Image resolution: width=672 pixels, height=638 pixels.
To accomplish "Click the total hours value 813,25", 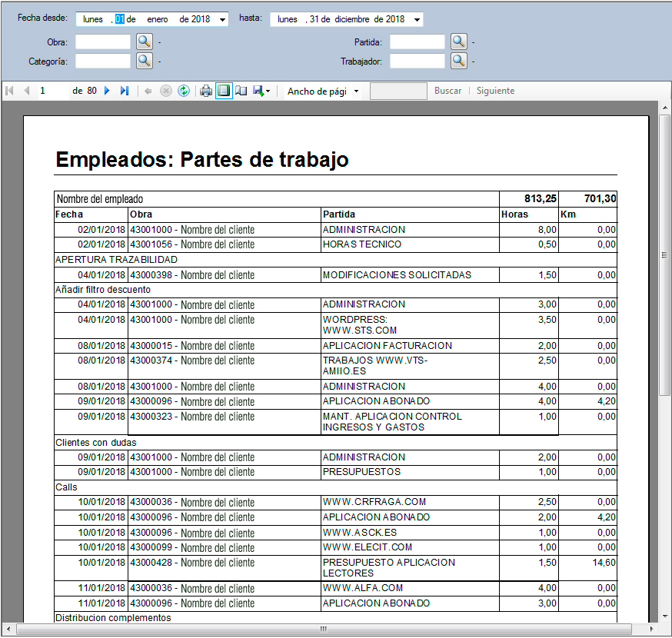I will 540,199.
